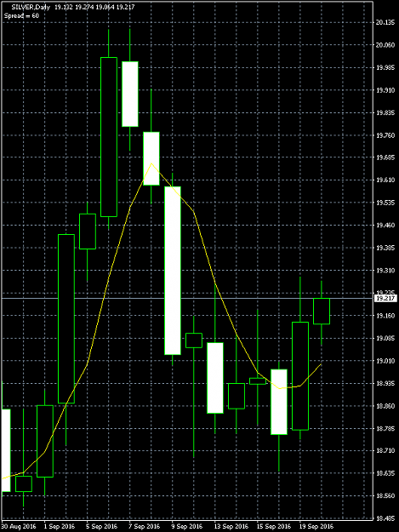Select the white candle of 16 Sep
399x532 pixels.
pos(279,402)
